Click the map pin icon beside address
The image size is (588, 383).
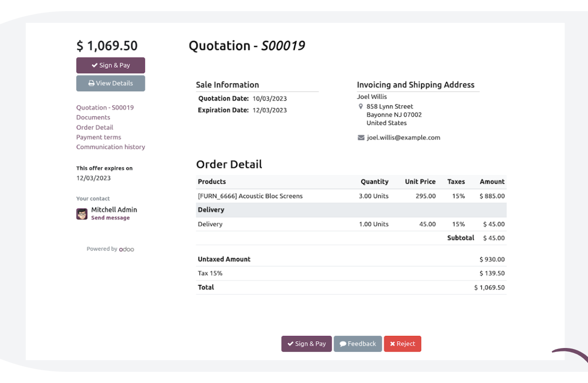pyautogui.click(x=361, y=106)
